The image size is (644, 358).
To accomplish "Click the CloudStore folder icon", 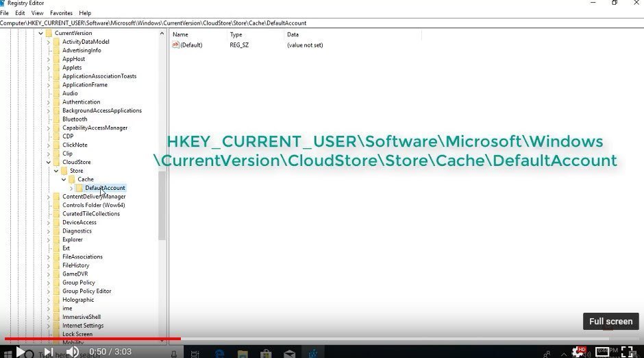I will [x=57, y=162].
